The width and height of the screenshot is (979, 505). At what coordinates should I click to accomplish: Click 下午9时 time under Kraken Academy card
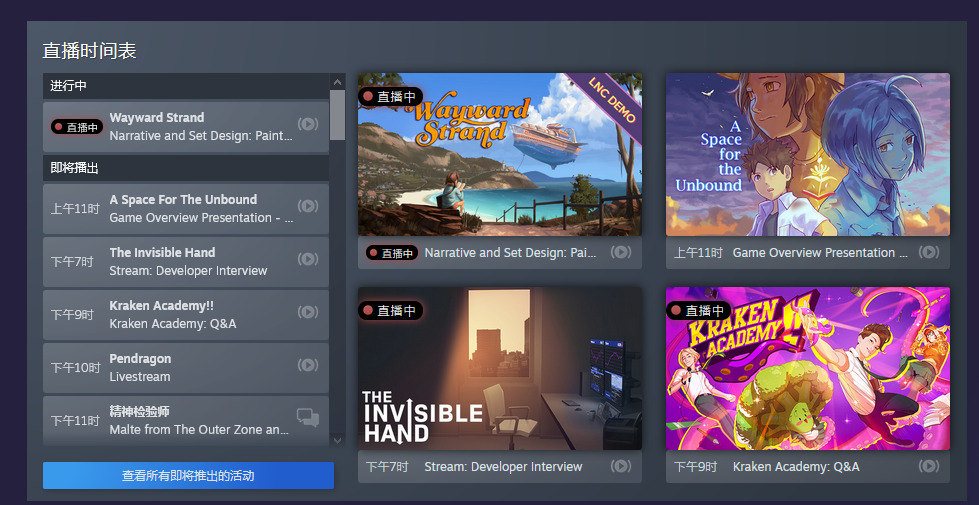pos(696,467)
